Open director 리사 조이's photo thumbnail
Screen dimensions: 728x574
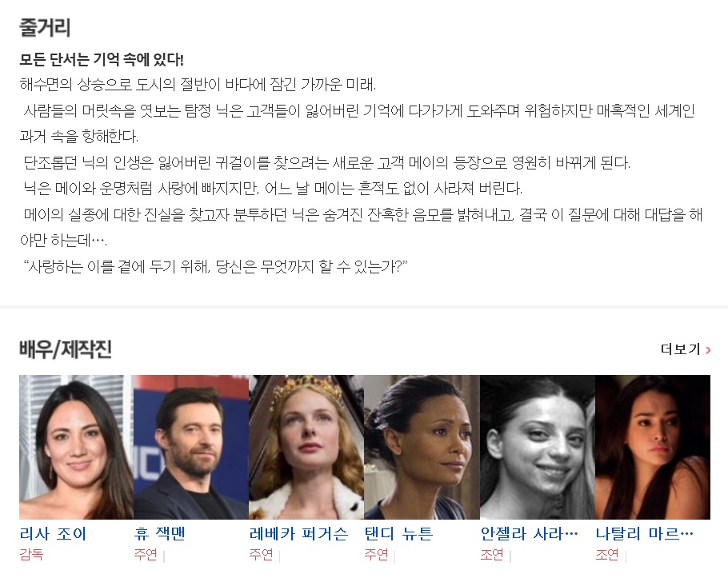[x=76, y=447]
